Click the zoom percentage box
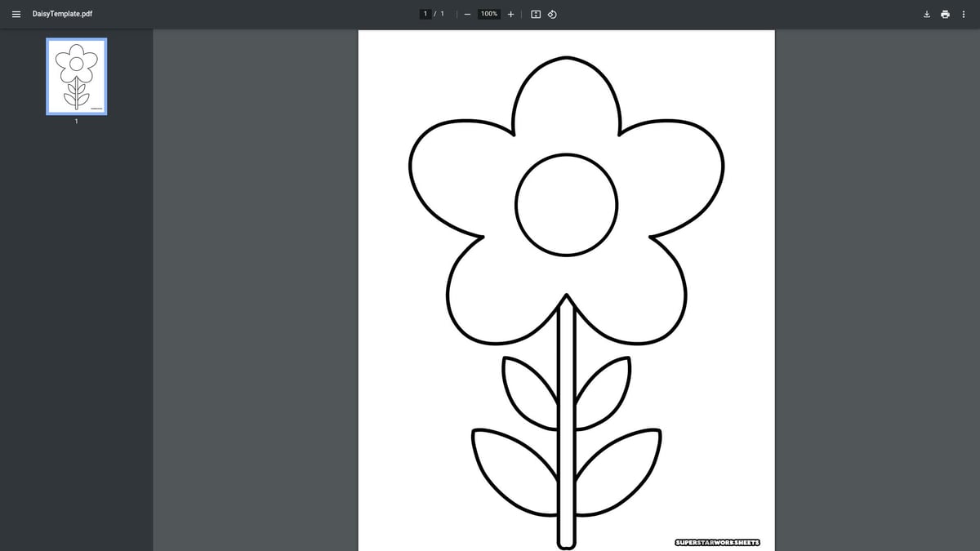This screenshot has width=980, height=551. (488, 14)
